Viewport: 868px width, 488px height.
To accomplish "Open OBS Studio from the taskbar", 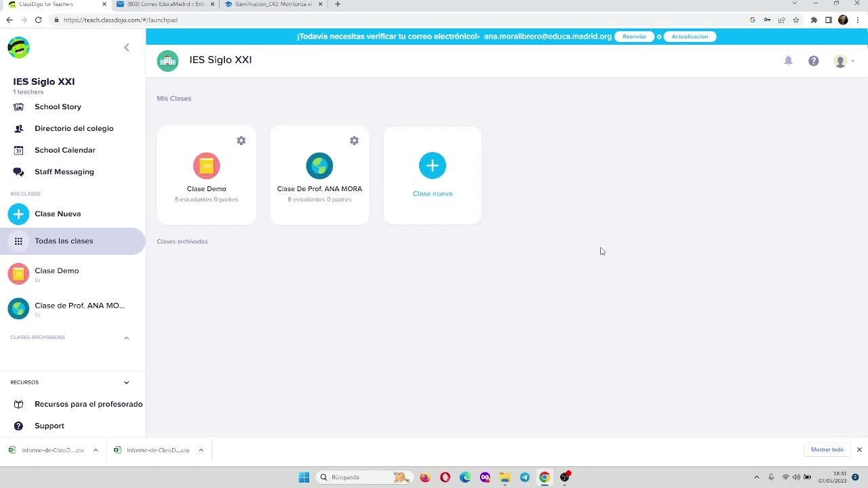I will (x=565, y=477).
